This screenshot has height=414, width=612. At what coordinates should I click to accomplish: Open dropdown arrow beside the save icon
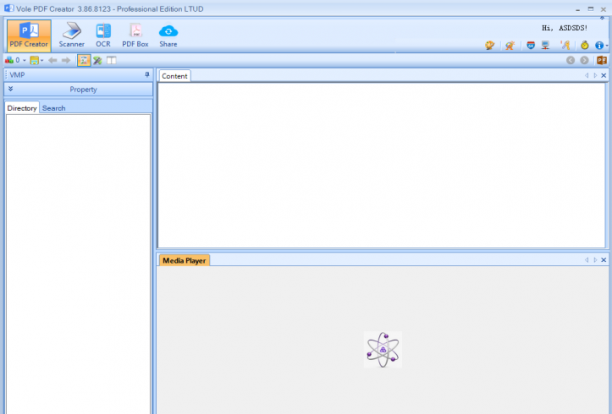42,60
